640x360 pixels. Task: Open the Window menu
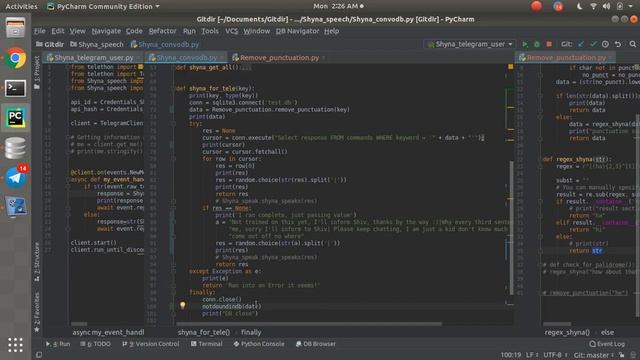257,31
